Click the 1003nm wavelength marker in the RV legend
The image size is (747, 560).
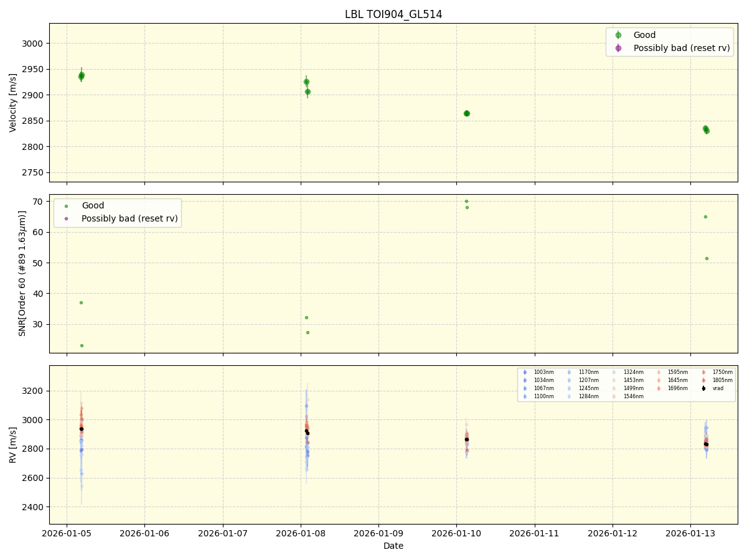click(x=525, y=373)
